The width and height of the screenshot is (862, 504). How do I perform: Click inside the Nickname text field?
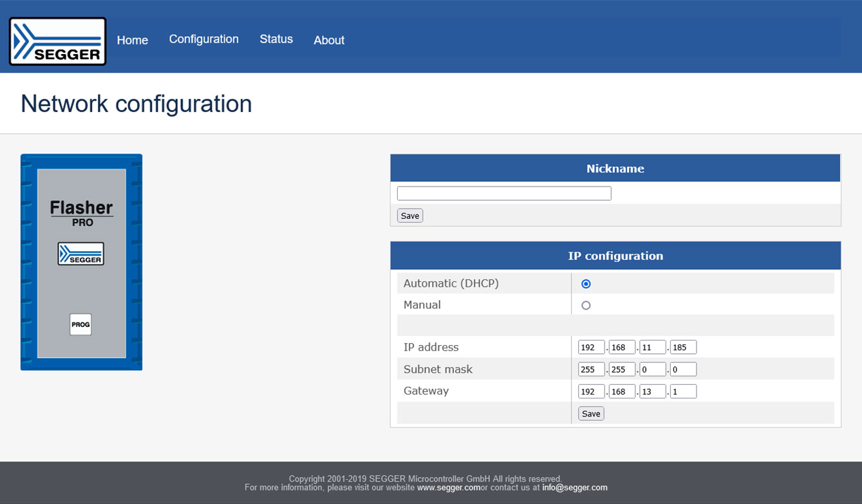503,192
